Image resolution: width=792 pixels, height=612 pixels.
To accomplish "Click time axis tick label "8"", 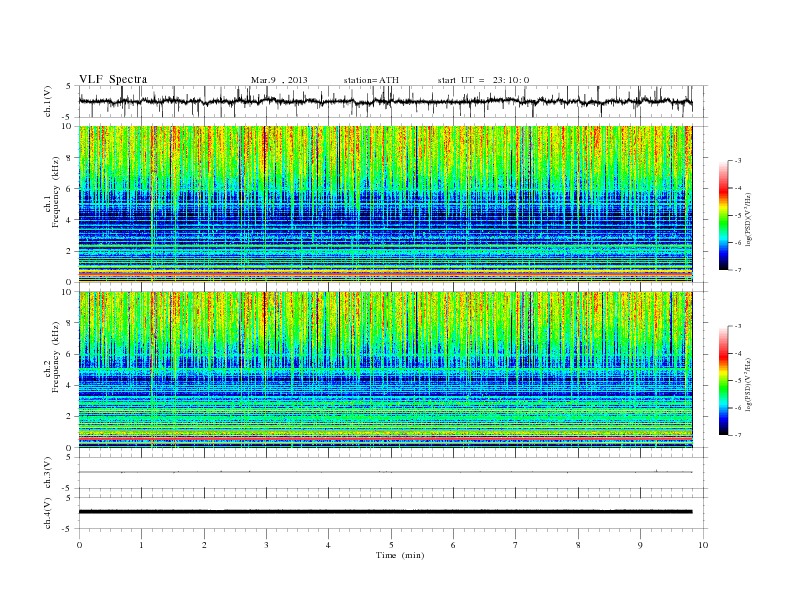I will click(578, 545).
